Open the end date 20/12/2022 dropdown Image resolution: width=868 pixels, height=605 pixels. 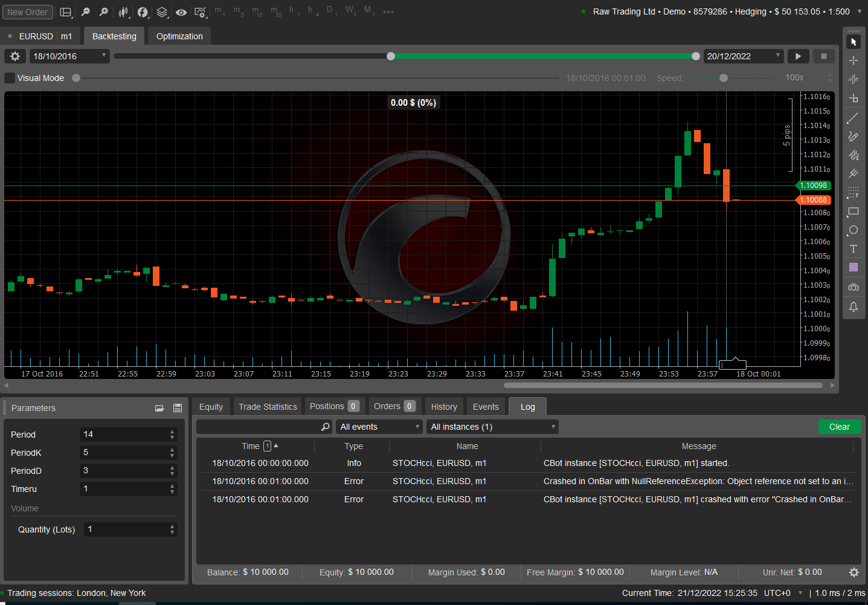point(744,56)
